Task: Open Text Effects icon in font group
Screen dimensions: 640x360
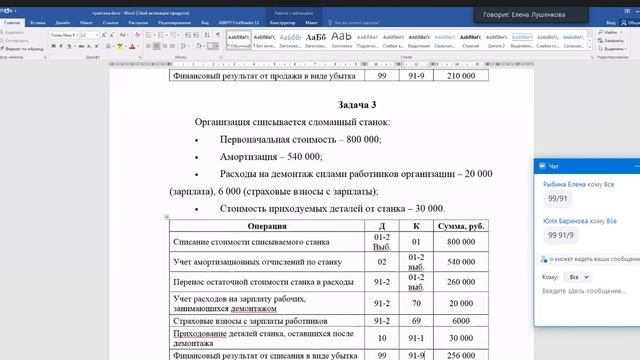Action: (x=109, y=46)
